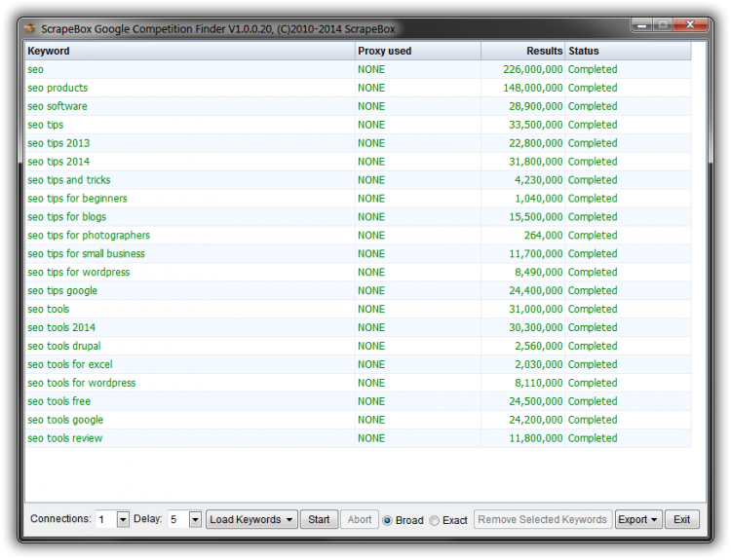Image resolution: width=731 pixels, height=560 pixels.
Task: Sort by the Status column header
Action: click(628, 51)
